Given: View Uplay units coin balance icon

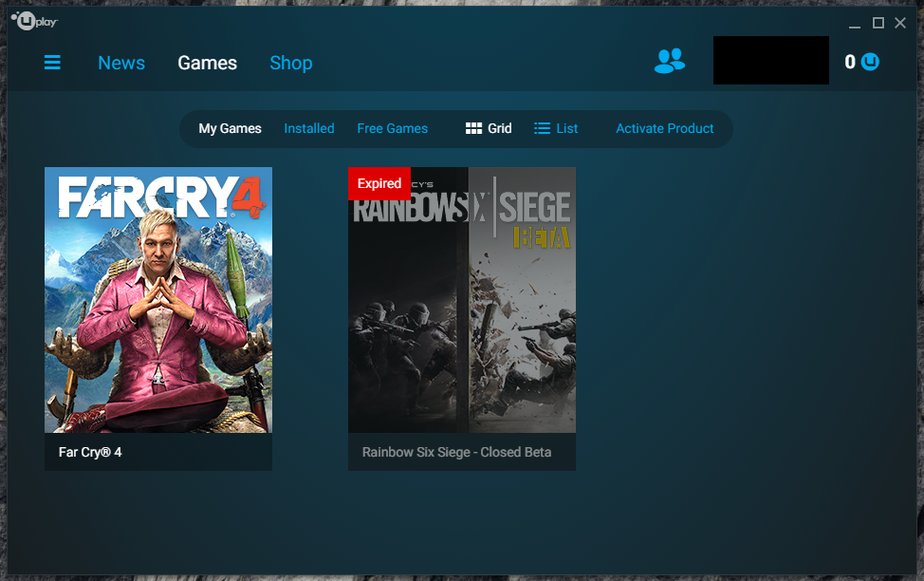Looking at the screenshot, I should 870,62.
